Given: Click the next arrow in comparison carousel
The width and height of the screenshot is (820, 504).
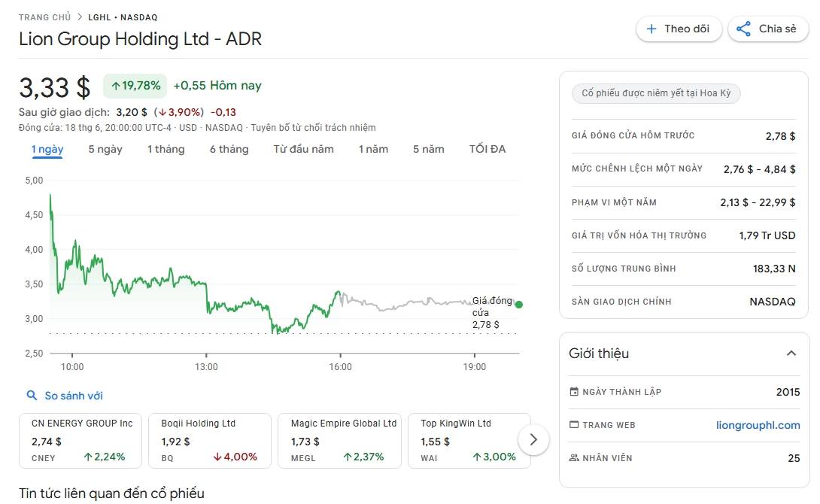Looking at the screenshot, I should pyautogui.click(x=533, y=439).
